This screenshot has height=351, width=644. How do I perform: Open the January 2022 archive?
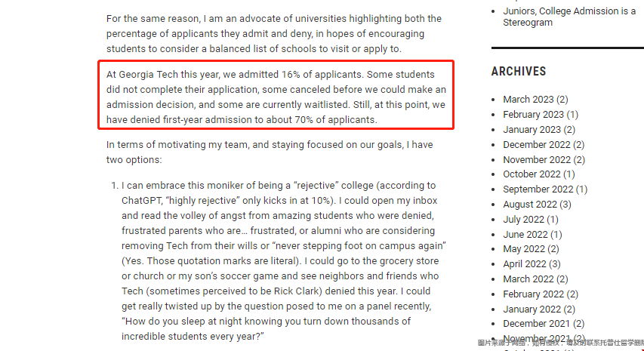[x=532, y=309]
